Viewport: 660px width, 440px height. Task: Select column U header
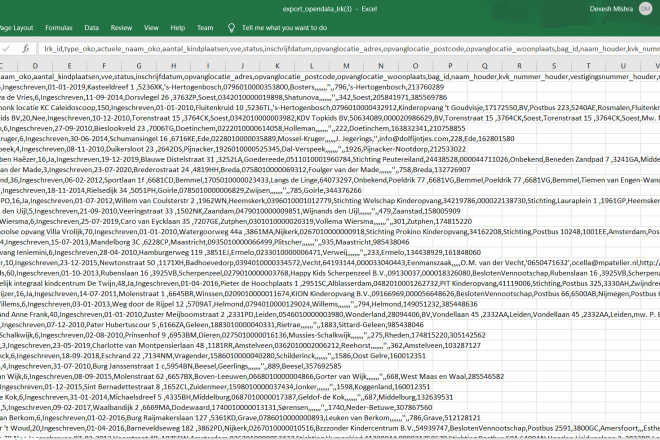click(x=623, y=66)
